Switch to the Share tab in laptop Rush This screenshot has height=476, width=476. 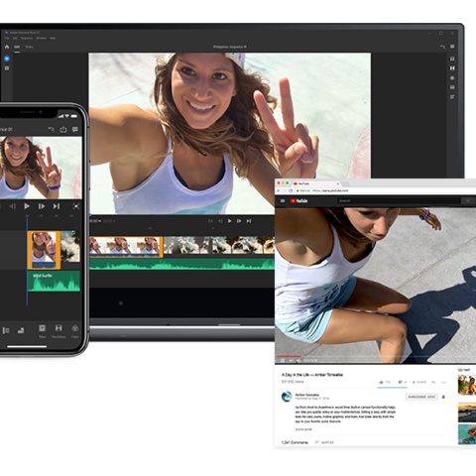tap(29, 47)
